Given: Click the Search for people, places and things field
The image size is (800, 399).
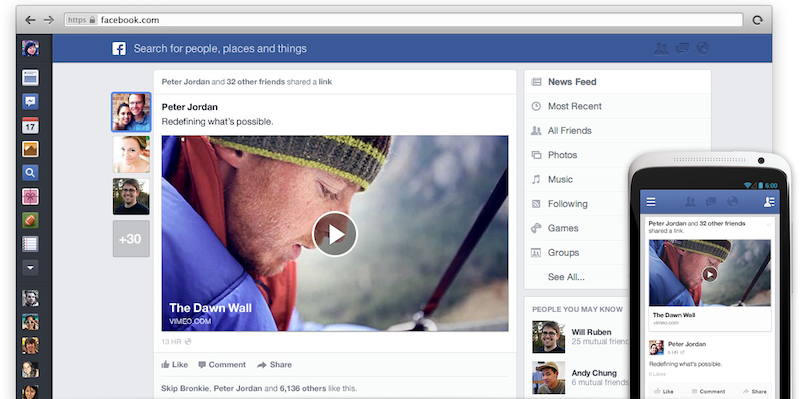Looking at the screenshot, I should (x=220, y=48).
